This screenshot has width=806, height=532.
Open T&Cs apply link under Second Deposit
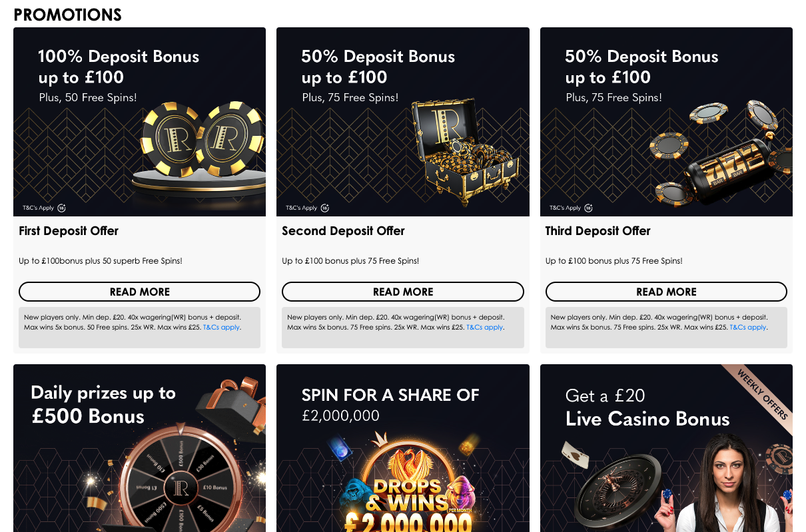(484, 328)
